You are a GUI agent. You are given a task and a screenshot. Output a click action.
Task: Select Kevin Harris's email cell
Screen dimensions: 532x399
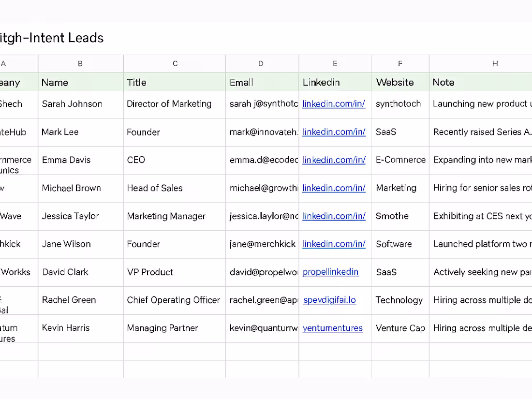pos(261,328)
